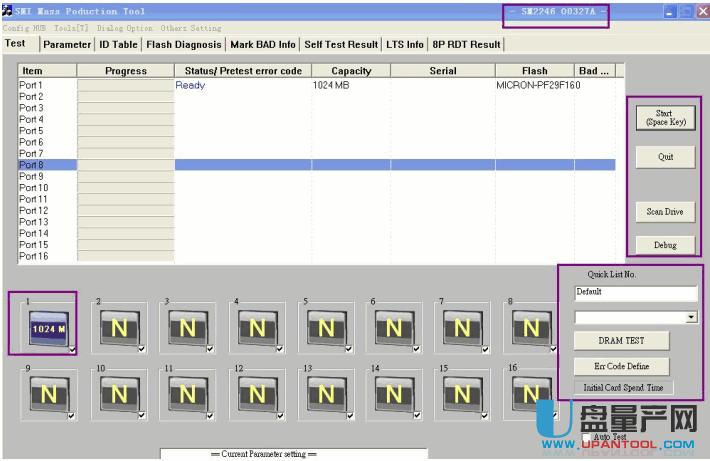This screenshot has width=710, height=461.
Task: Select the port 11 drive icon
Action: (186, 396)
